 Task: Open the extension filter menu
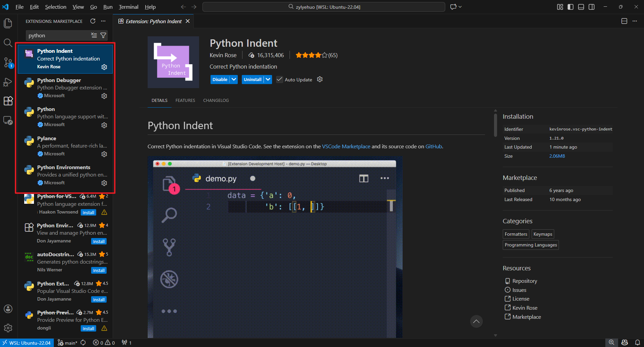tap(103, 35)
